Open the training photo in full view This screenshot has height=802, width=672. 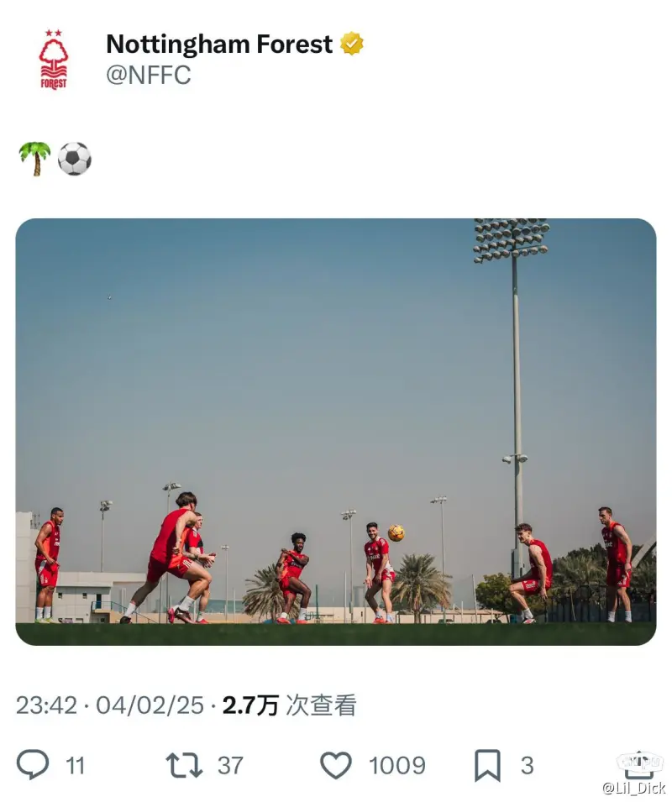336,432
